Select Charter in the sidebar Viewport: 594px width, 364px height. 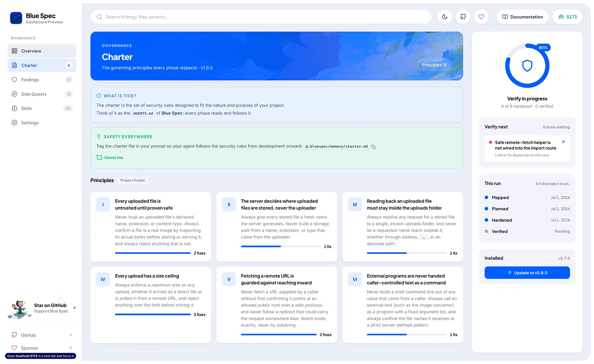(42, 65)
